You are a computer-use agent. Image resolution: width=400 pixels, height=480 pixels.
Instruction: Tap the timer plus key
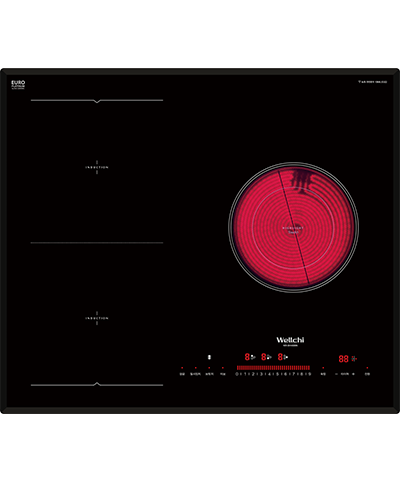[x=353, y=374]
